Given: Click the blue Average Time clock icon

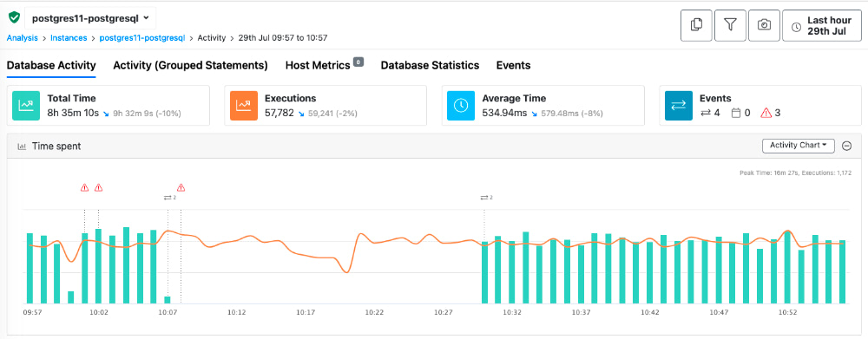Looking at the screenshot, I should [461, 106].
